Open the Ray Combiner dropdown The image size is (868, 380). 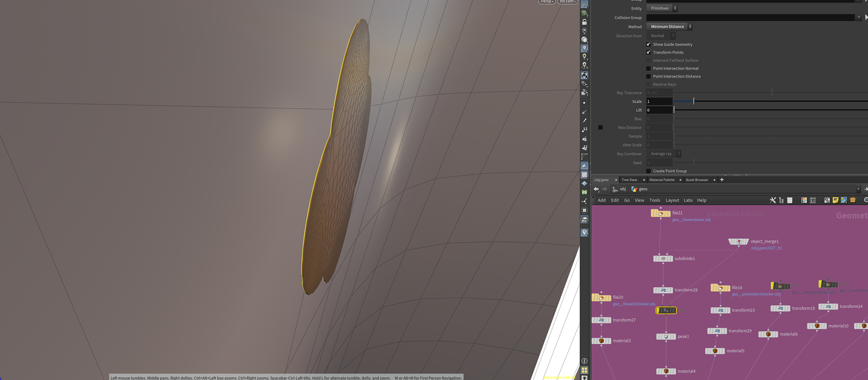664,154
